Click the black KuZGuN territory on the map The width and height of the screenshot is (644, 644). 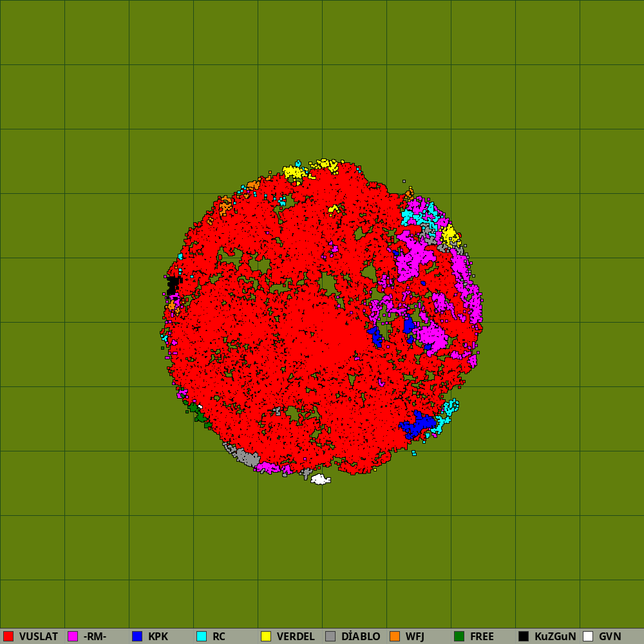173,285
